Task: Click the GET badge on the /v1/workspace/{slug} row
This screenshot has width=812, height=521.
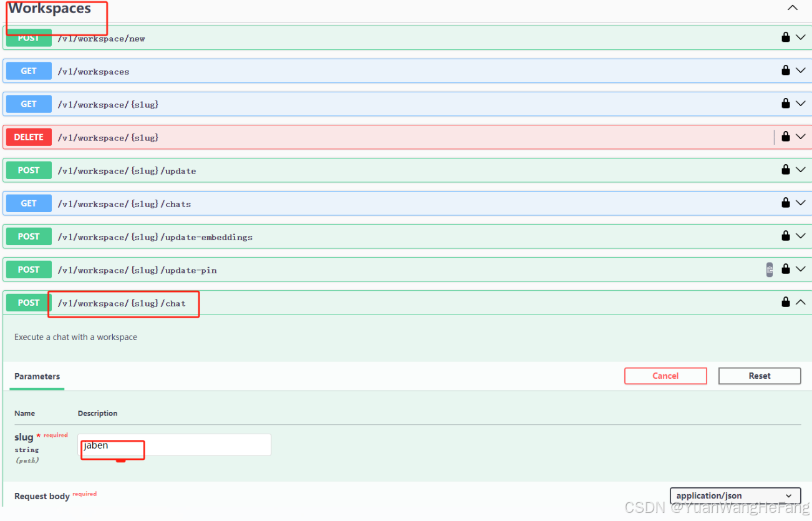Action: (x=29, y=104)
